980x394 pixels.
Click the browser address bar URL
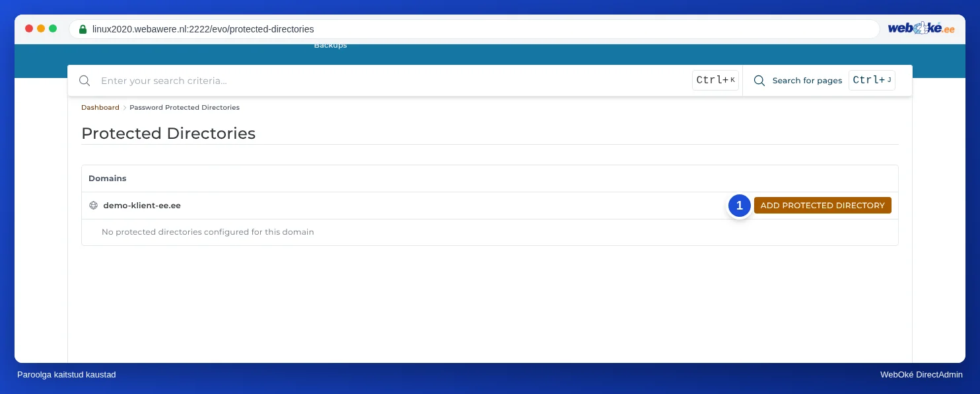(203, 29)
